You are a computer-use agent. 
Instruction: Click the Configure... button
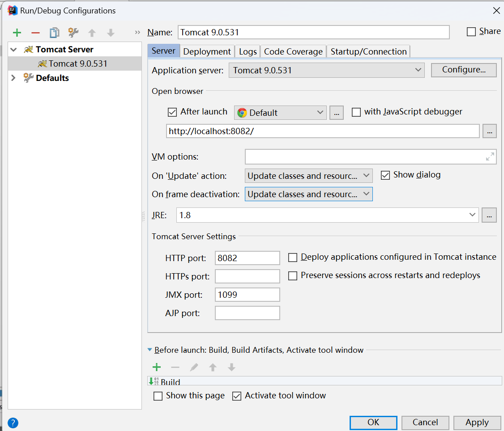click(464, 70)
